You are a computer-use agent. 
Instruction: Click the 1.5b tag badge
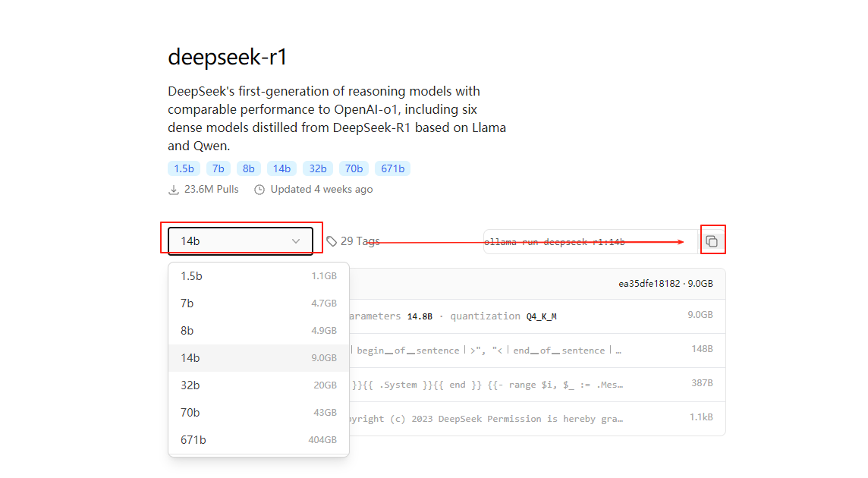pos(184,168)
